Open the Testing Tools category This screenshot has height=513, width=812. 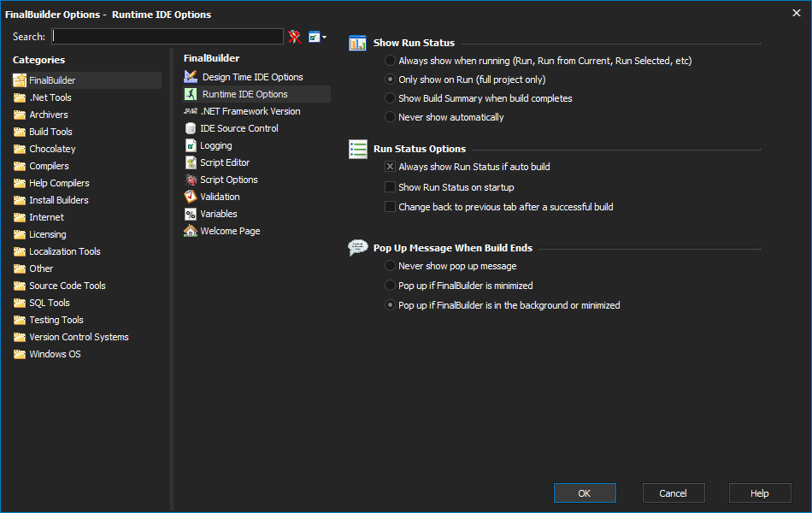click(56, 320)
